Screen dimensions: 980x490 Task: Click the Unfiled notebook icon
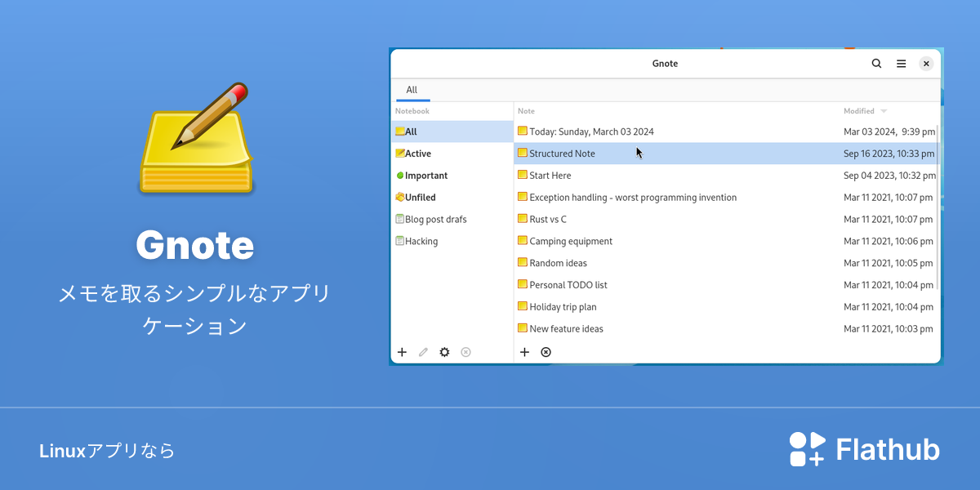coord(400,198)
